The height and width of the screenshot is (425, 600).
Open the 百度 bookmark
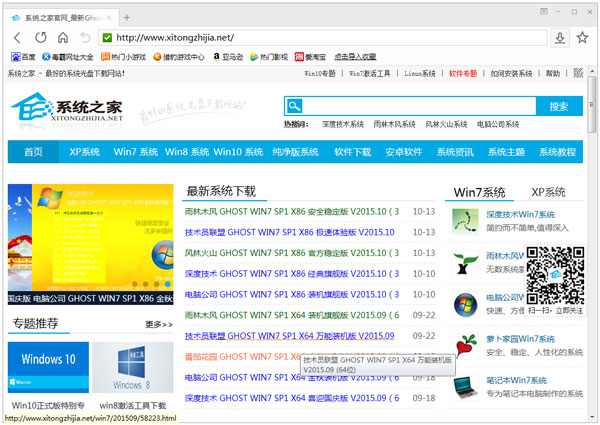click(23, 57)
